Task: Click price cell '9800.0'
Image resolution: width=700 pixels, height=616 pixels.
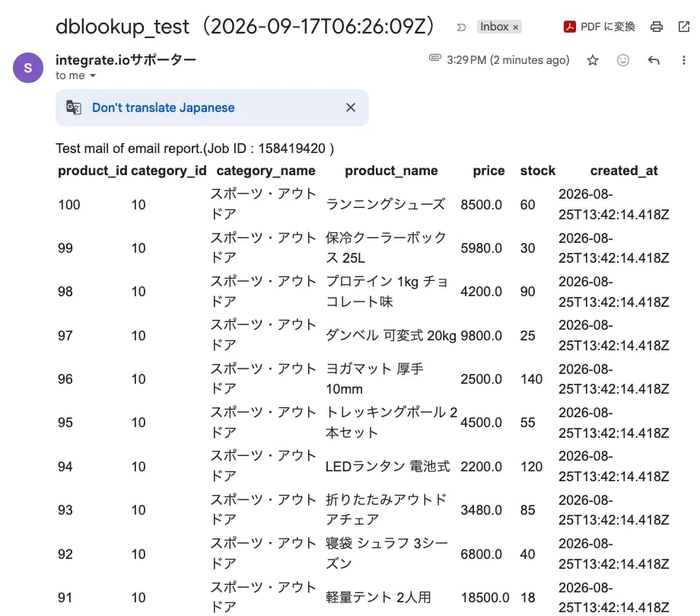Action: pos(481,336)
